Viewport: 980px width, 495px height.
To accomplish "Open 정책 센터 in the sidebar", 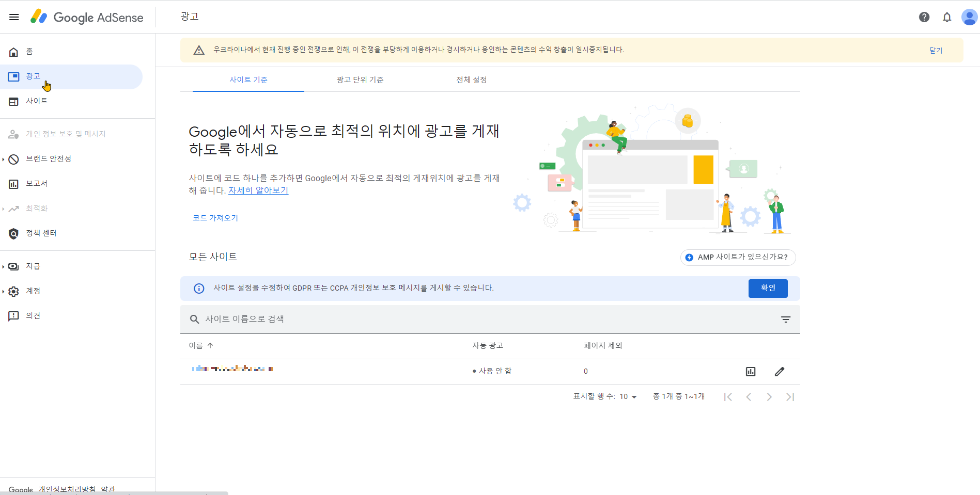I will 71,233.
